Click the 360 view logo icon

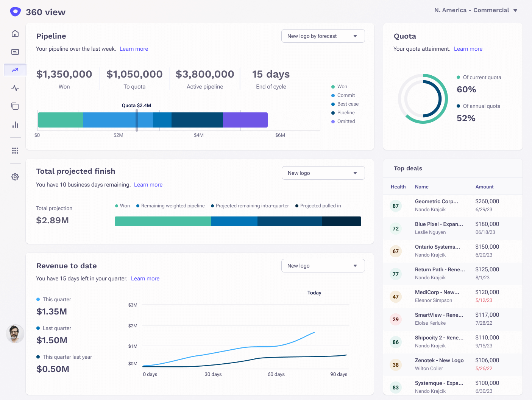(x=15, y=11)
